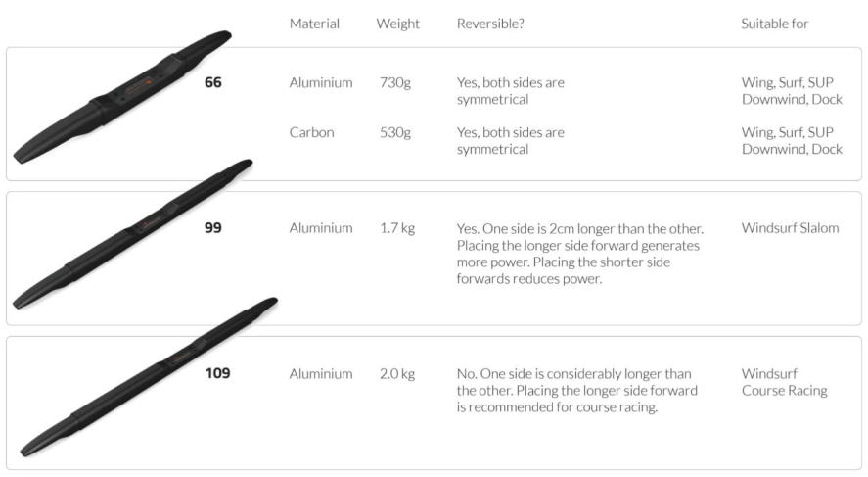Click the Material column header

(x=314, y=24)
